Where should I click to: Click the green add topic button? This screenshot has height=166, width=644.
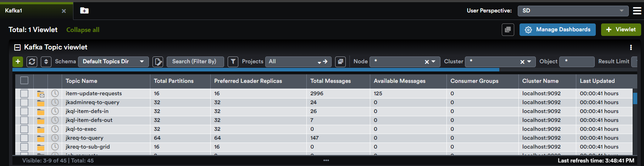[x=18, y=61]
